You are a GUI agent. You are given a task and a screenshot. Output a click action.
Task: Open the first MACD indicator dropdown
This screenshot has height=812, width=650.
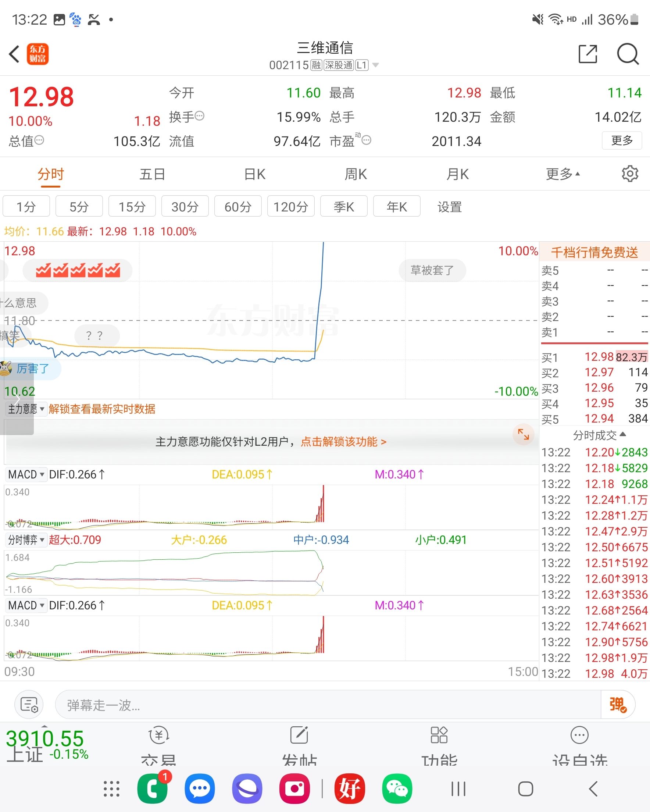(x=26, y=474)
